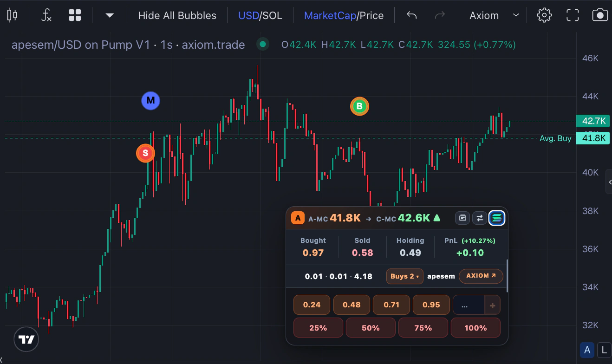Click the swap arrows icon in trade panel
The image size is (612, 364).
pos(479,218)
